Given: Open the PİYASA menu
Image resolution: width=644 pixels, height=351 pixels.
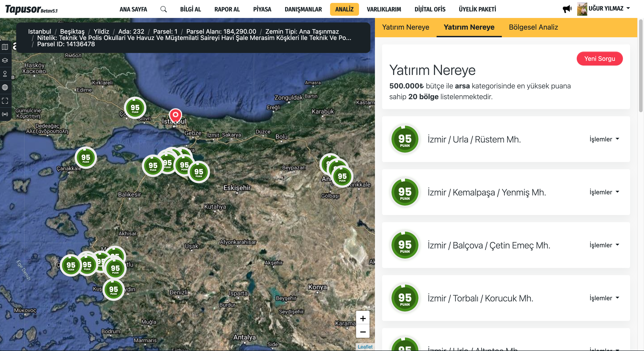Looking at the screenshot, I should (262, 9).
